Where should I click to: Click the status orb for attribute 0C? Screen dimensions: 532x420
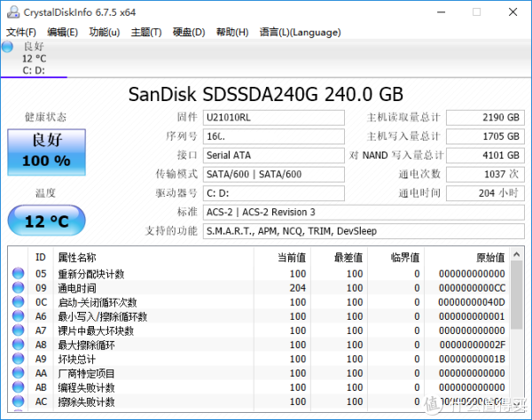19,301
